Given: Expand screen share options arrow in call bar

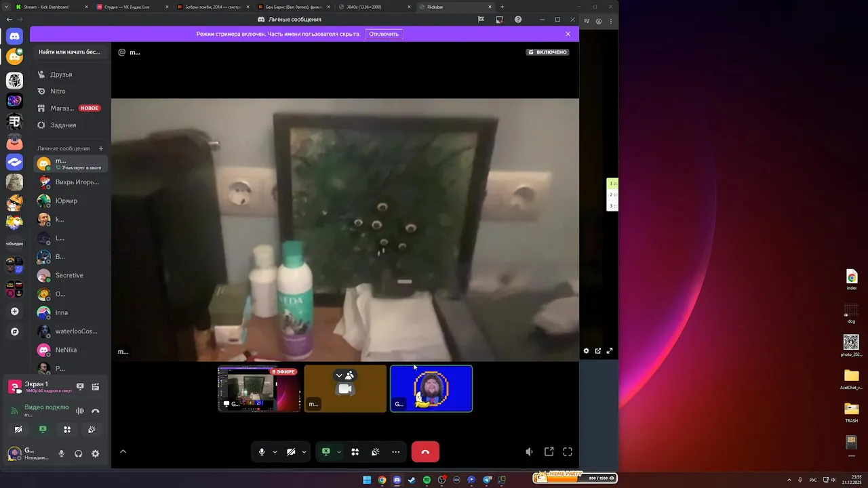Looking at the screenshot, I should pyautogui.click(x=338, y=451).
